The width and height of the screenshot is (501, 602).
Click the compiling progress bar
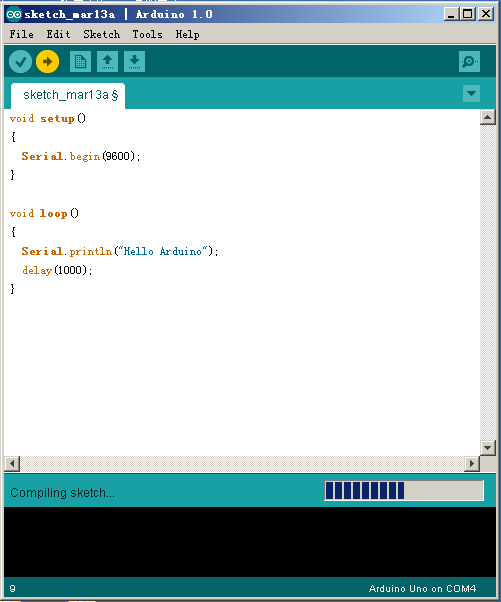tap(404, 491)
